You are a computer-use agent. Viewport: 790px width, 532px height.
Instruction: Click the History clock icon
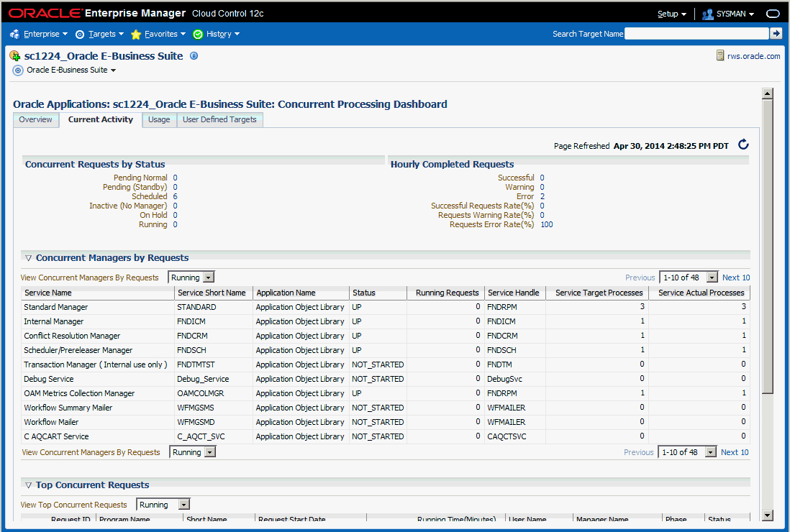tap(198, 35)
